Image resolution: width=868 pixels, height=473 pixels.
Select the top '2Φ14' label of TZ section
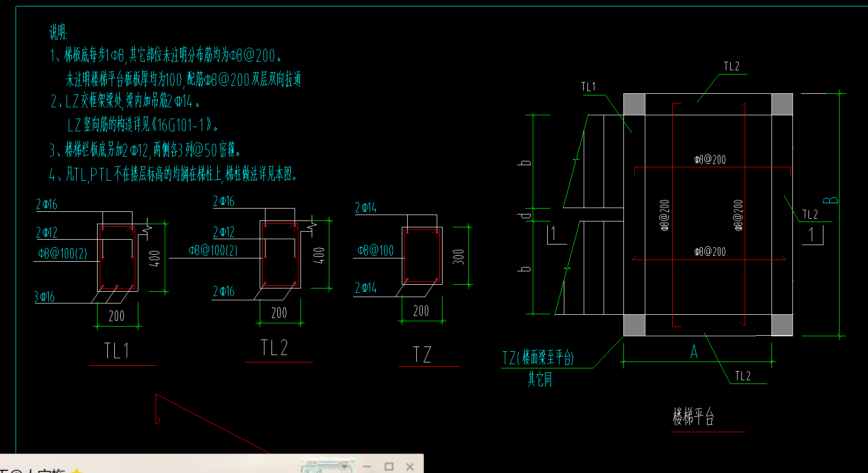pyautogui.click(x=366, y=208)
